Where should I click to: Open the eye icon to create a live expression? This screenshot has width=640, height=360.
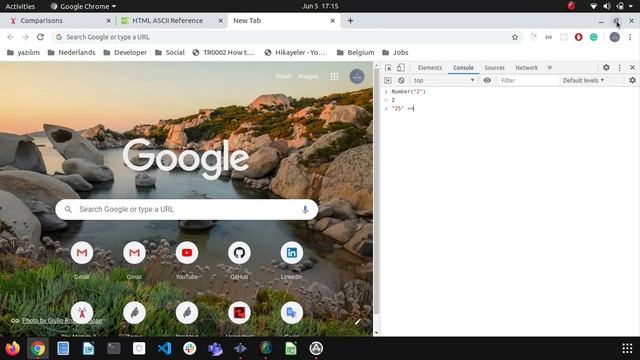(487, 80)
